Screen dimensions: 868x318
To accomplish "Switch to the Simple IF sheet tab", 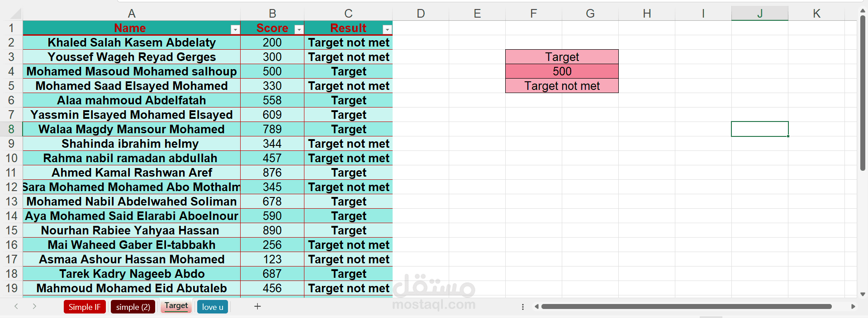I will click(85, 307).
